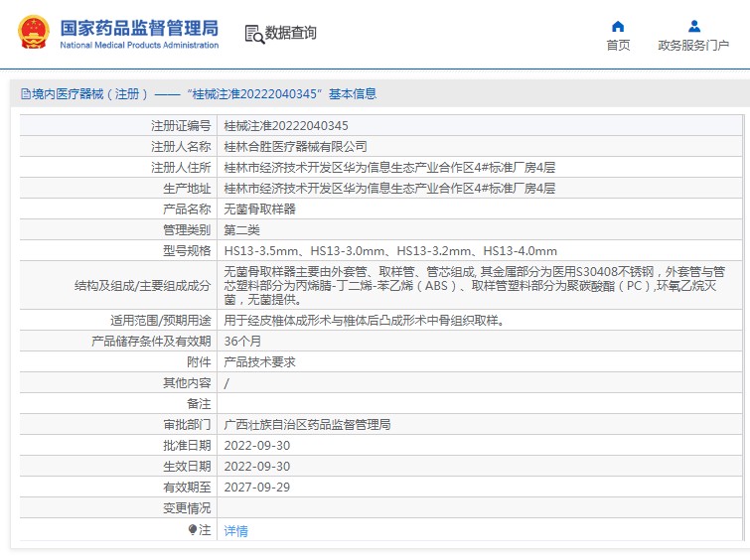Click the 审批部门 label

[187, 425]
